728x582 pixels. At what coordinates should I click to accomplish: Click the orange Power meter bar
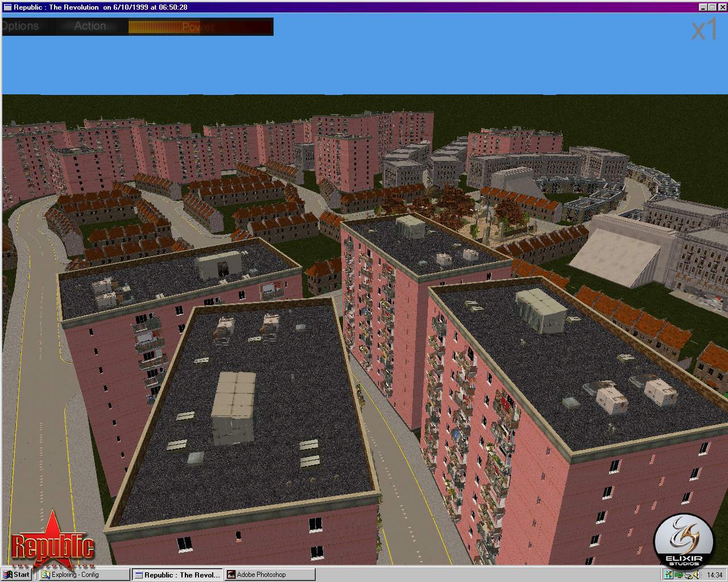(198, 27)
